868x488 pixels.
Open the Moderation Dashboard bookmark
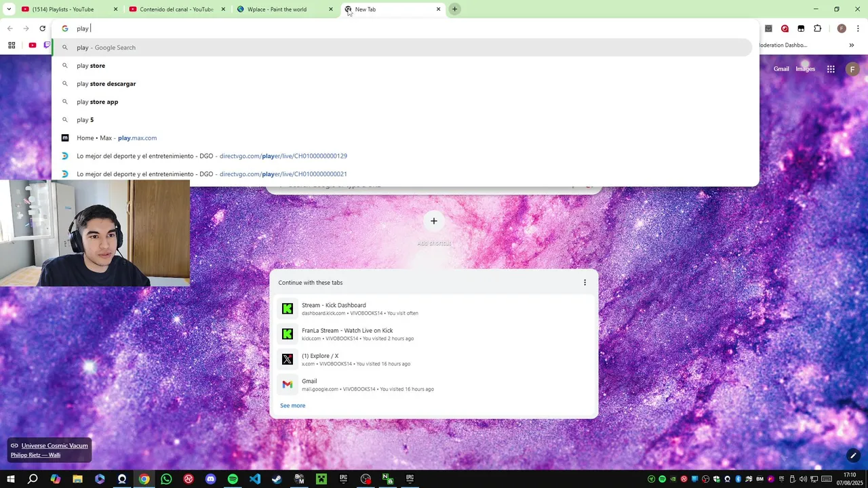click(783, 45)
